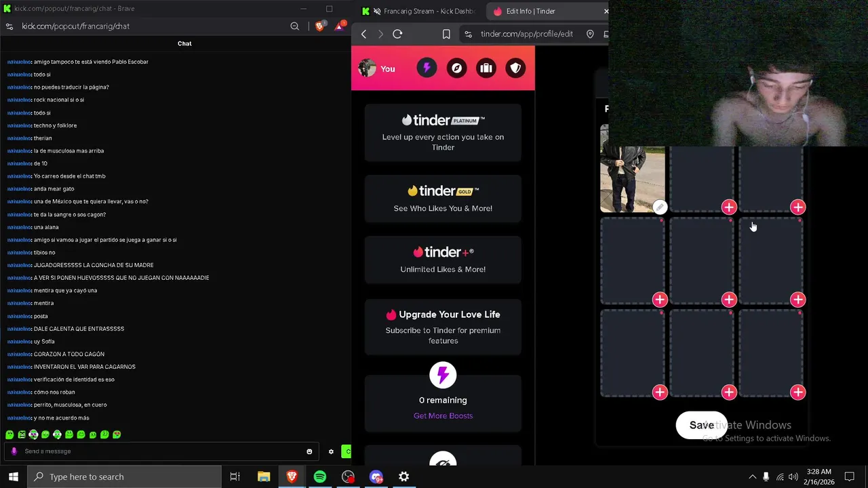Open the chat settings gear icon
Screen dimensions: 868x488
[331, 451]
